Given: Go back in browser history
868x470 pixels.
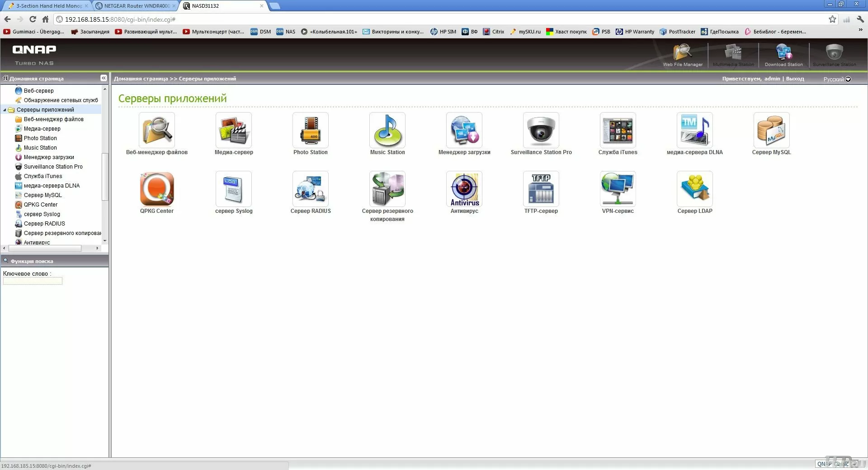Looking at the screenshot, I should (7, 19).
